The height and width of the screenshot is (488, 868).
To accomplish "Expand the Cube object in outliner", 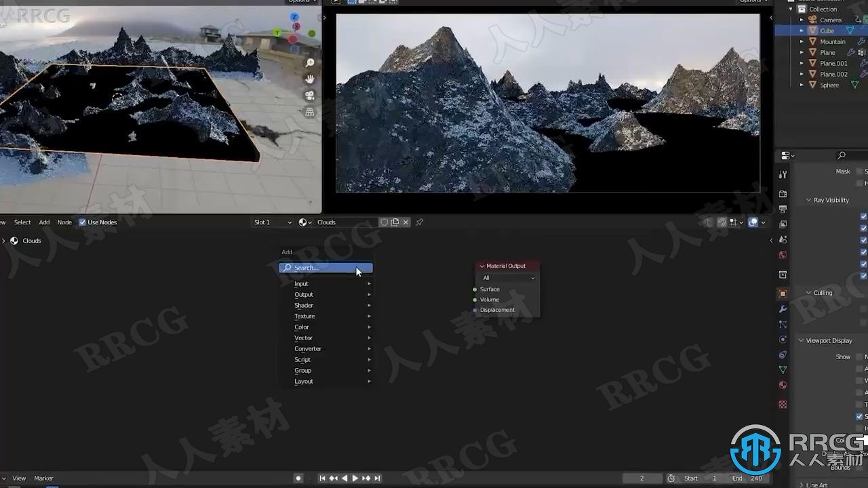I will point(802,30).
